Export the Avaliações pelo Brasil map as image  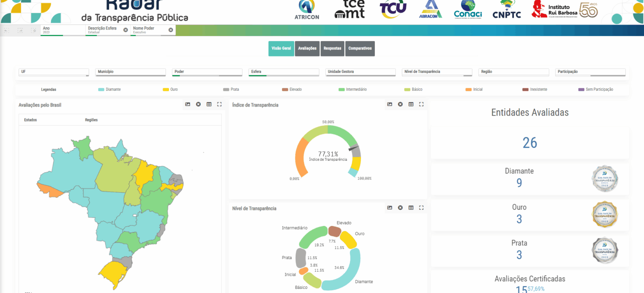click(x=188, y=104)
